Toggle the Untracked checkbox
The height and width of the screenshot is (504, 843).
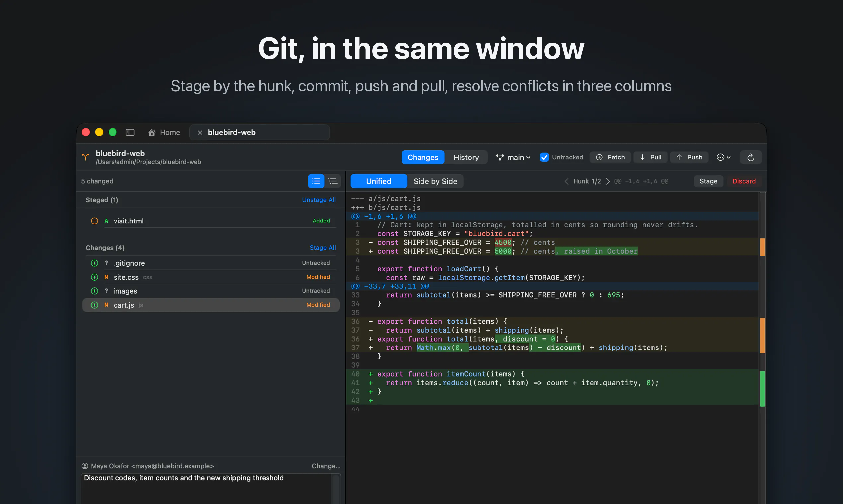[544, 157]
